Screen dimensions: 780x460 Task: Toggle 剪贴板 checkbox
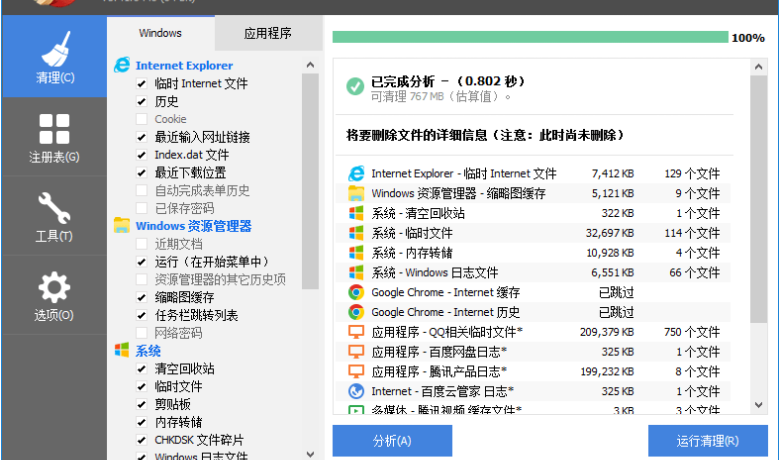tap(142, 404)
